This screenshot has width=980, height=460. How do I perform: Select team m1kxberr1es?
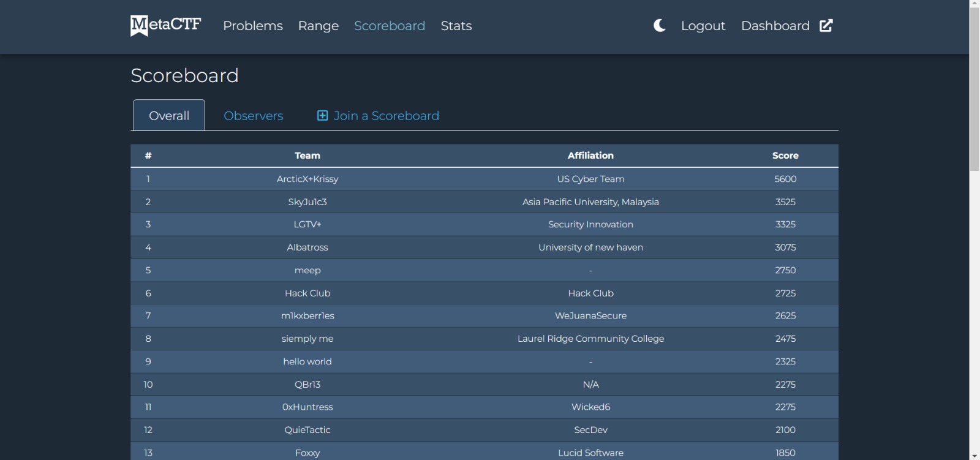click(x=307, y=315)
